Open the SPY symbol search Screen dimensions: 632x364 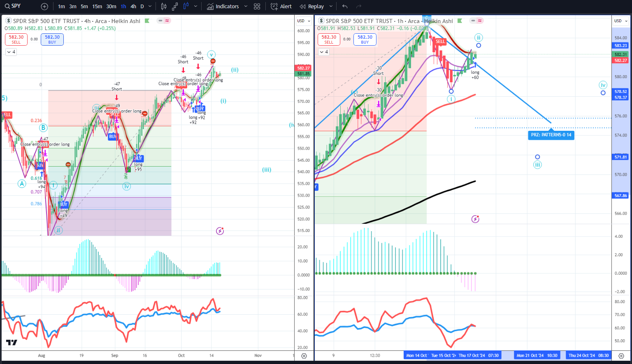[x=13, y=6]
